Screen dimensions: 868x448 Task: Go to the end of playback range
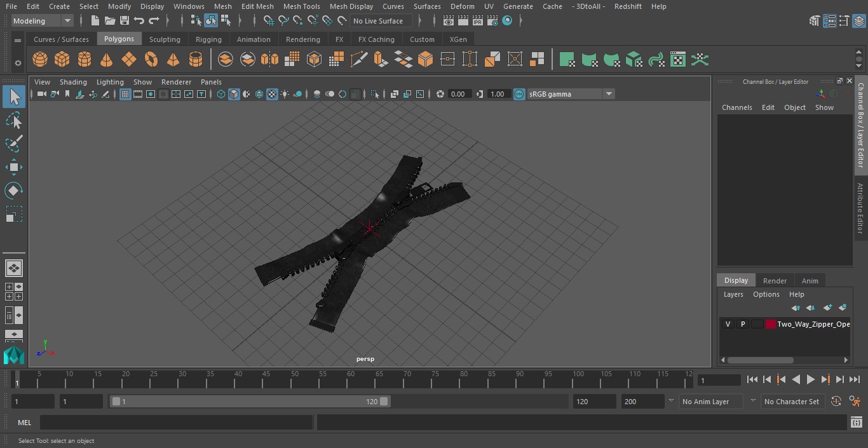coord(855,379)
